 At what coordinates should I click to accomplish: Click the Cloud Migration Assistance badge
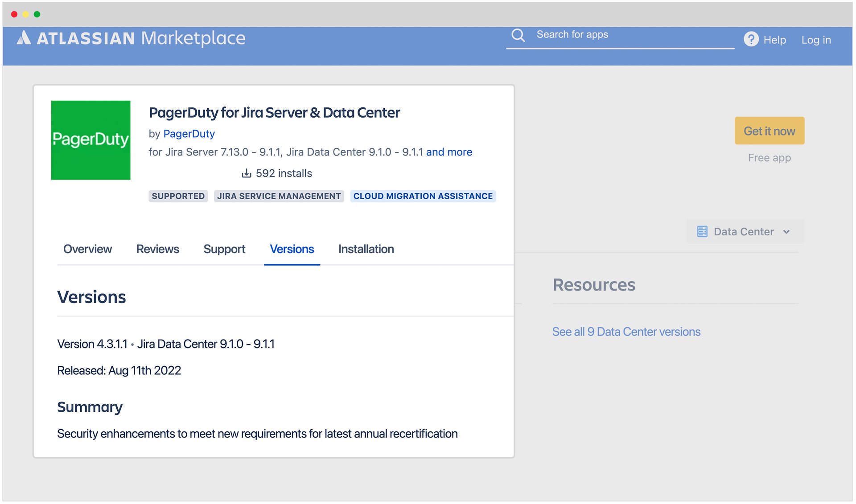[423, 196]
